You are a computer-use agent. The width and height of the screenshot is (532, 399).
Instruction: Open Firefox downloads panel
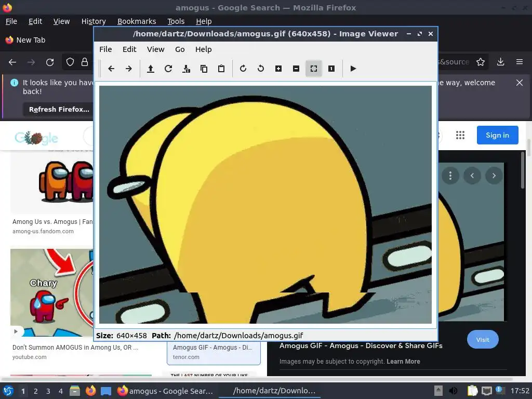(500, 62)
